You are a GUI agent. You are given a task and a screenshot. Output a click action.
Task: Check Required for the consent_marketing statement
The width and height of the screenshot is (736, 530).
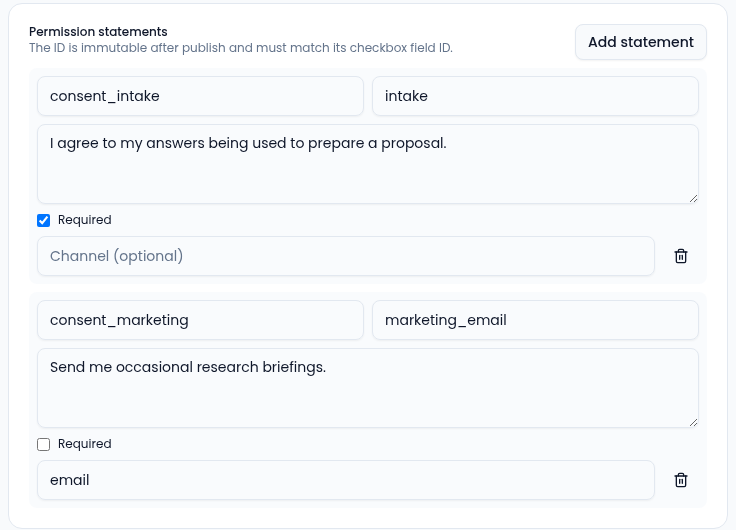tap(44, 444)
